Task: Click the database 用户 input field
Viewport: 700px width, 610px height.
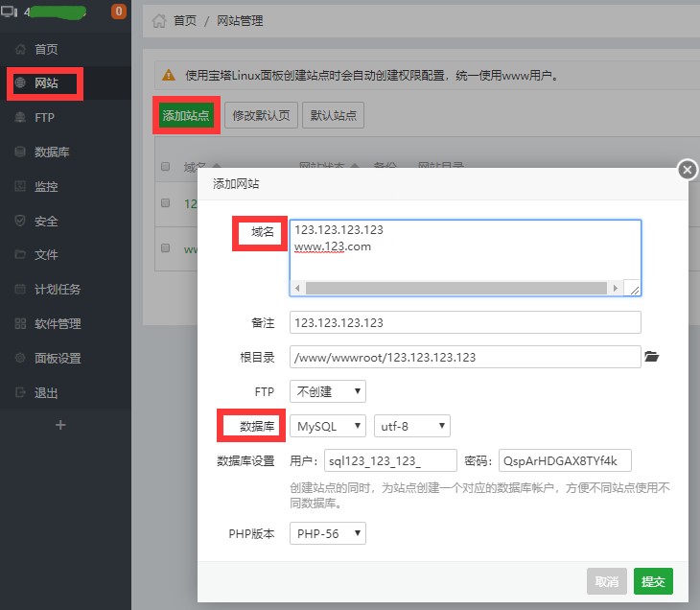Action: [390, 460]
